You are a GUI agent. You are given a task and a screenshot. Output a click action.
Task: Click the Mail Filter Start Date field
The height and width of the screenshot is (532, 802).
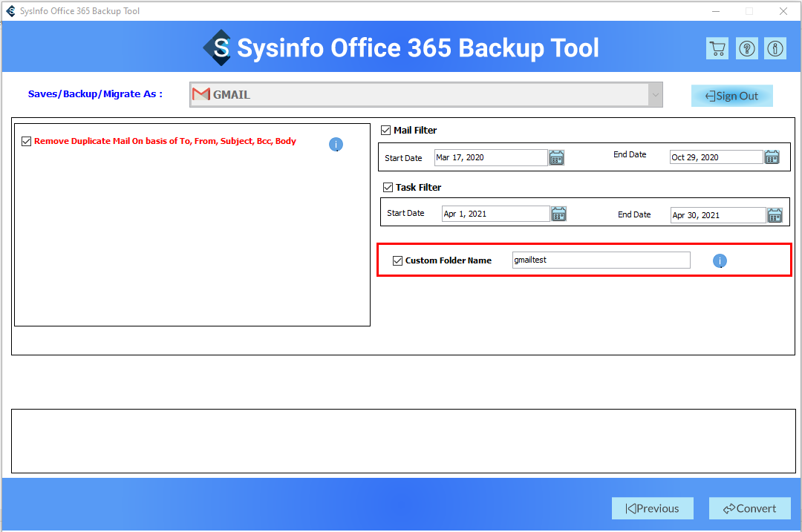(x=491, y=157)
